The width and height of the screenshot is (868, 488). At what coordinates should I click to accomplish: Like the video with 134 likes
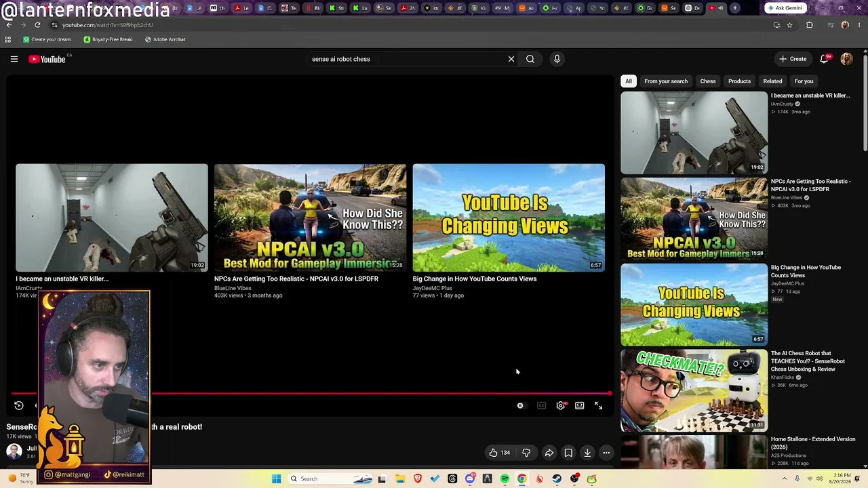(x=500, y=453)
